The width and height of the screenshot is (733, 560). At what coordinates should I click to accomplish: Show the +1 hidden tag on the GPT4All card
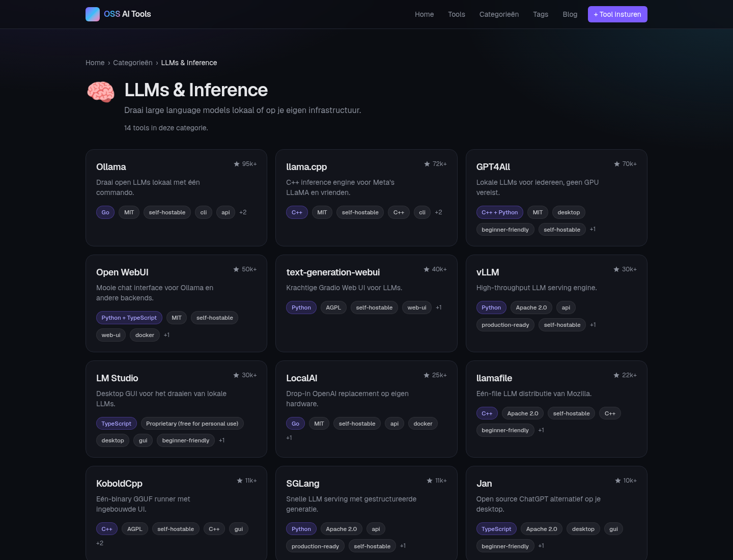click(x=593, y=229)
